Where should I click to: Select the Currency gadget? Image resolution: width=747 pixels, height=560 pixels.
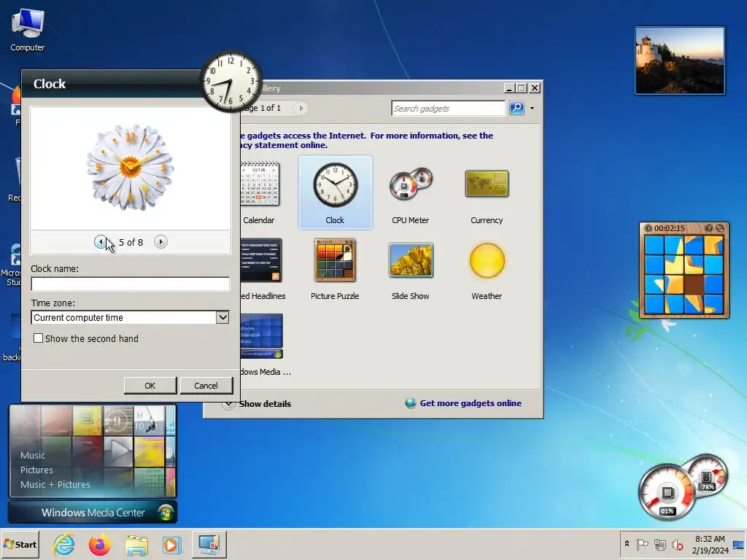point(487,192)
